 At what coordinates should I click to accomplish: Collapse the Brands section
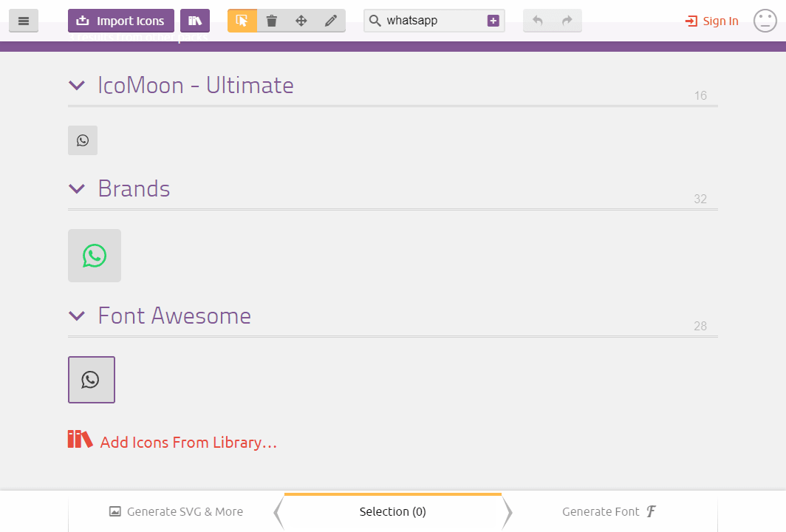[77, 188]
